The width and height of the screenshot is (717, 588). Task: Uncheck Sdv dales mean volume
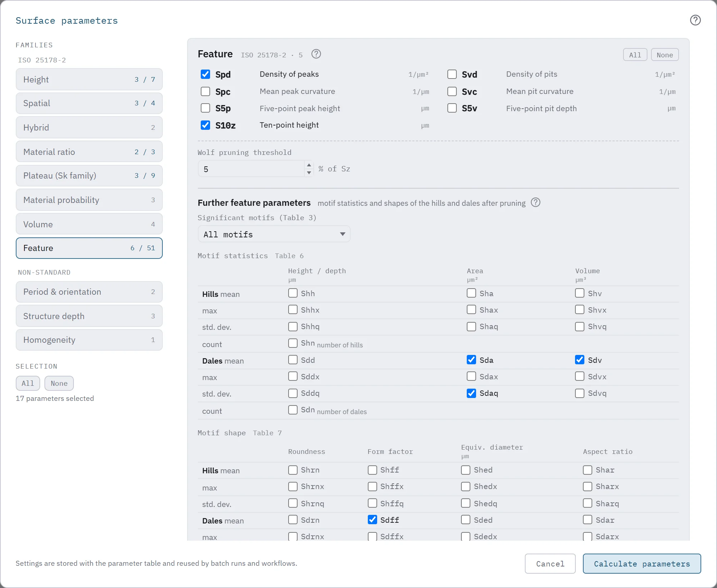click(x=580, y=360)
